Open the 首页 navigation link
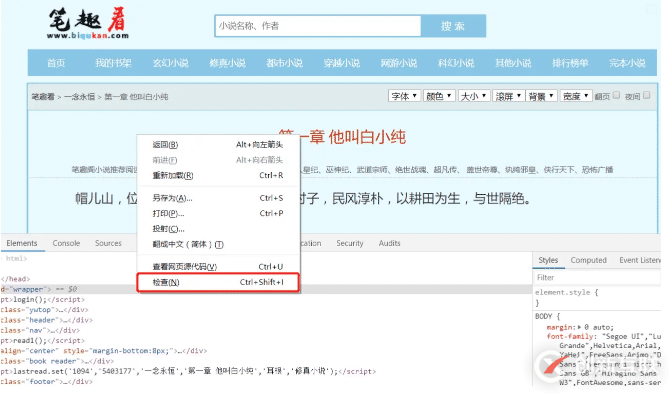The height and width of the screenshot is (395, 669). 56,63
